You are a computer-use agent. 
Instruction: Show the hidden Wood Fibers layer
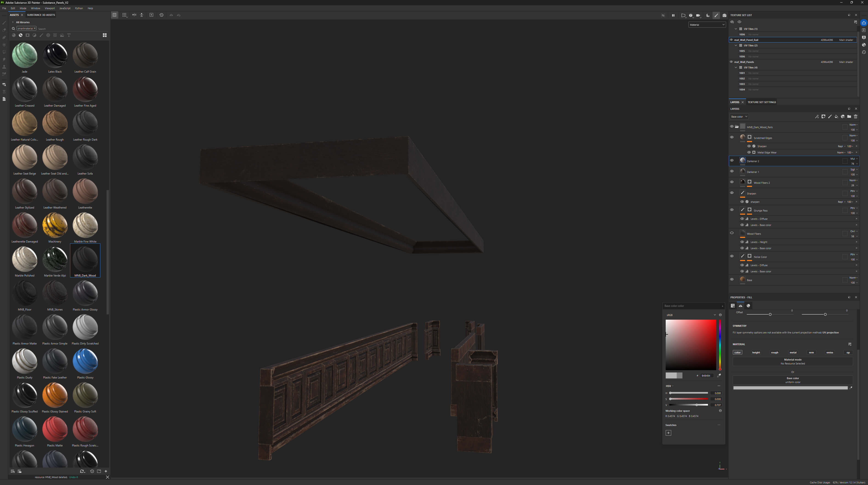732,233
